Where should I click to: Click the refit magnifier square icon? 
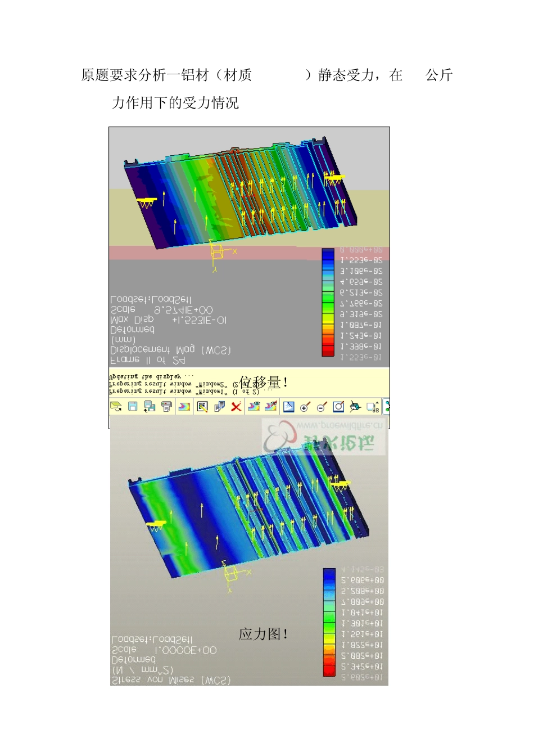[x=338, y=406]
